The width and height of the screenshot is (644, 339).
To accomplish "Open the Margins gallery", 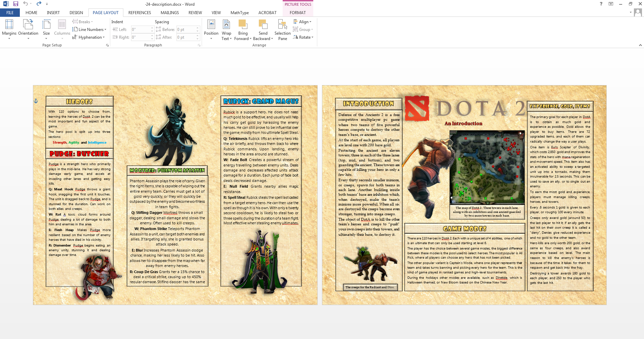I will pyautogui.click(x=9, y=30).
